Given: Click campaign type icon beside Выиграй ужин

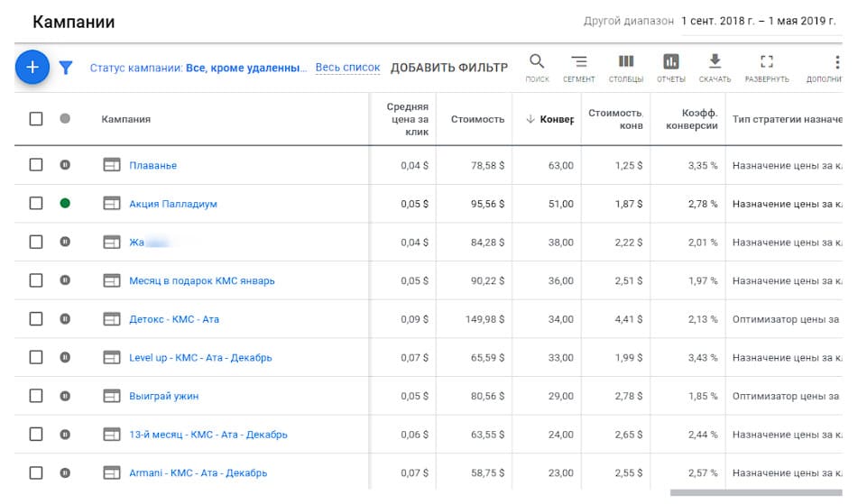Looking at the screenshot, I should point(112,396).
